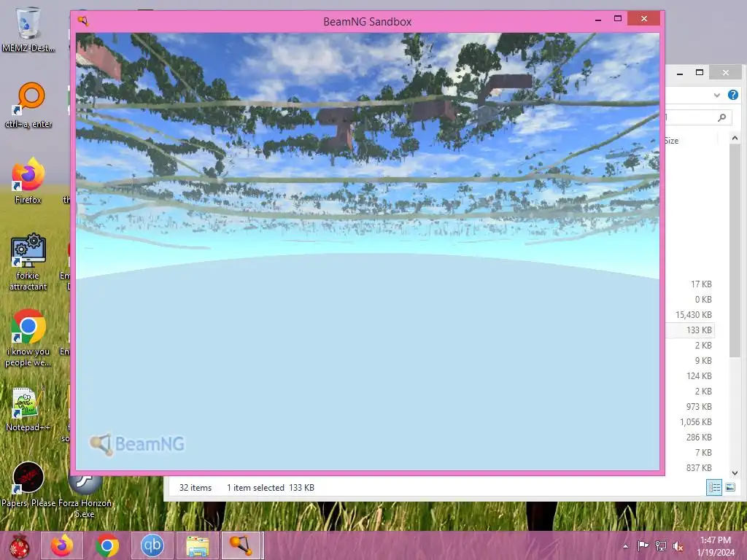Select the file row sized 124 KB
This screenshot has height=560, width=747.
[x=689, y=376]
